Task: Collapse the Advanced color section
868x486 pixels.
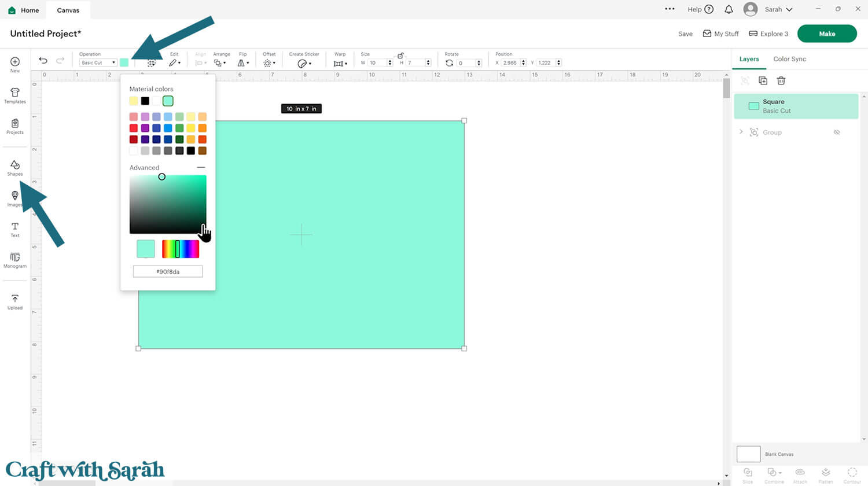Action: pos(201,167)
